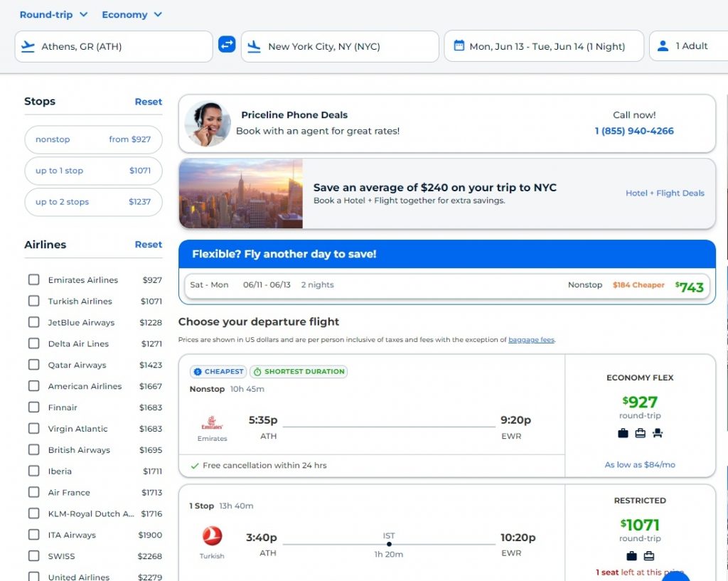This screenshot has height=581, width=728.
Task: Open the travel dates picker
Action: [544, 46]
